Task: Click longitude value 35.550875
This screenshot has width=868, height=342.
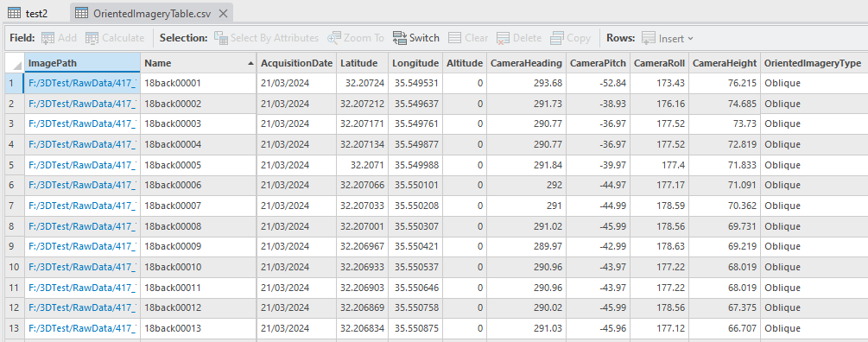Action: click(x=415, y=329)
